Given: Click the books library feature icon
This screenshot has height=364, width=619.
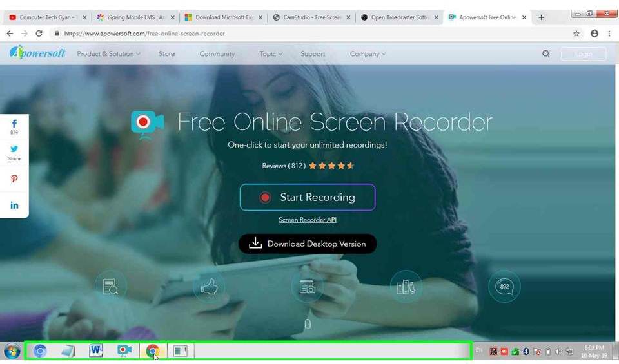Looking at the screenshot, I should coord(406,286).
